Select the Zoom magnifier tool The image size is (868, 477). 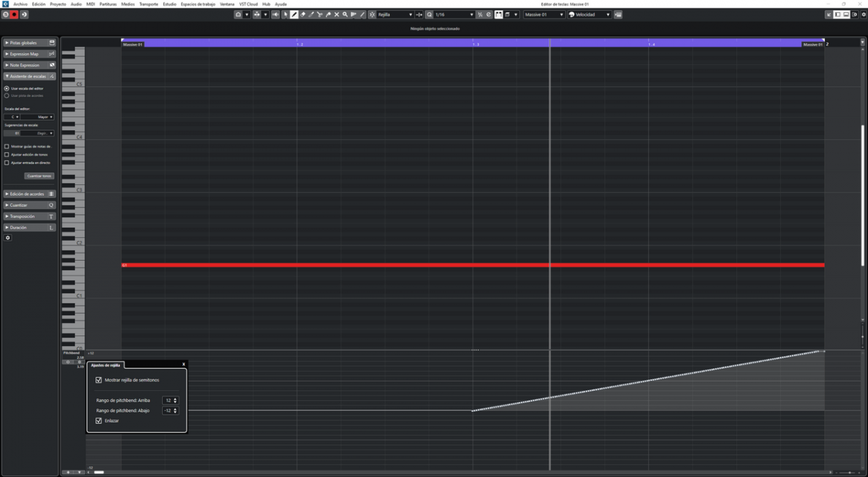click(x=345, y=14)
